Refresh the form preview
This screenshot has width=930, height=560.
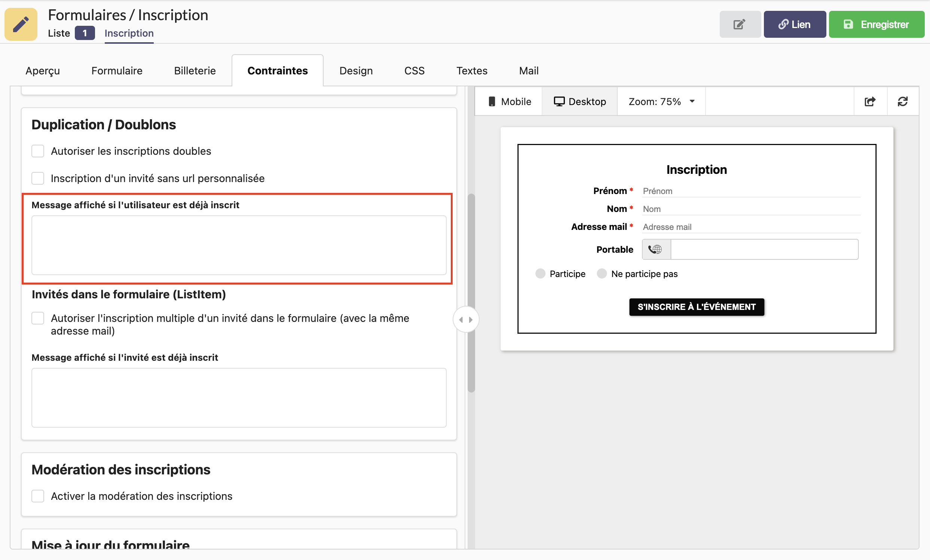pos(902,101)
